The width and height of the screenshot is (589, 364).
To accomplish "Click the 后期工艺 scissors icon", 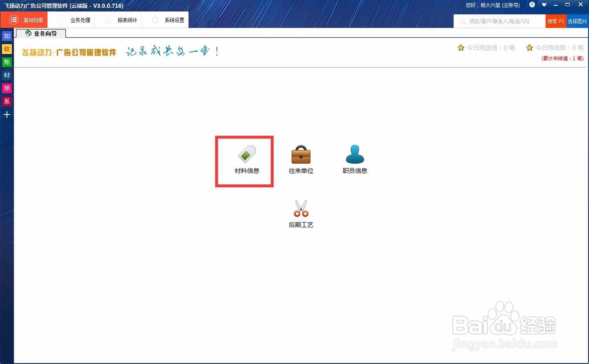I will tap(300, 209).
